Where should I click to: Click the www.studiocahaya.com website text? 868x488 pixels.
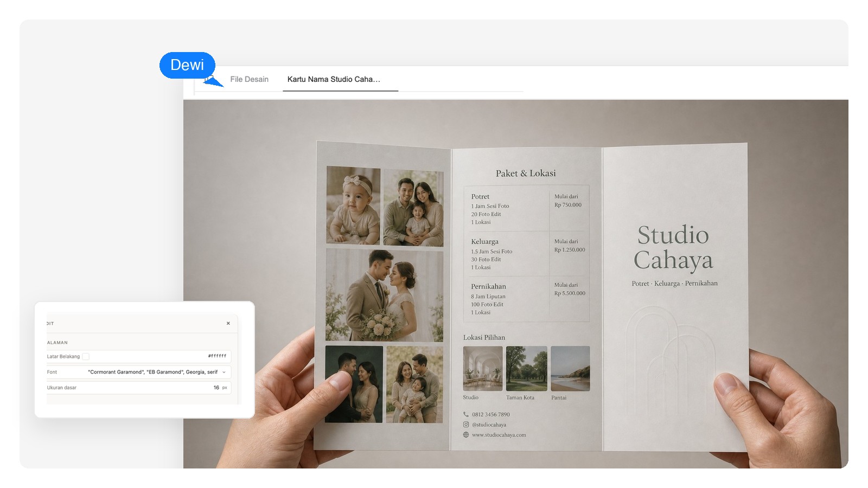[499, 435]
